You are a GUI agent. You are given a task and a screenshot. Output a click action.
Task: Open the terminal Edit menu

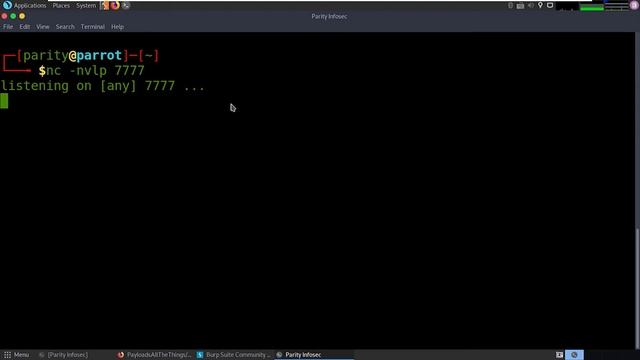[x=24, y=27]
